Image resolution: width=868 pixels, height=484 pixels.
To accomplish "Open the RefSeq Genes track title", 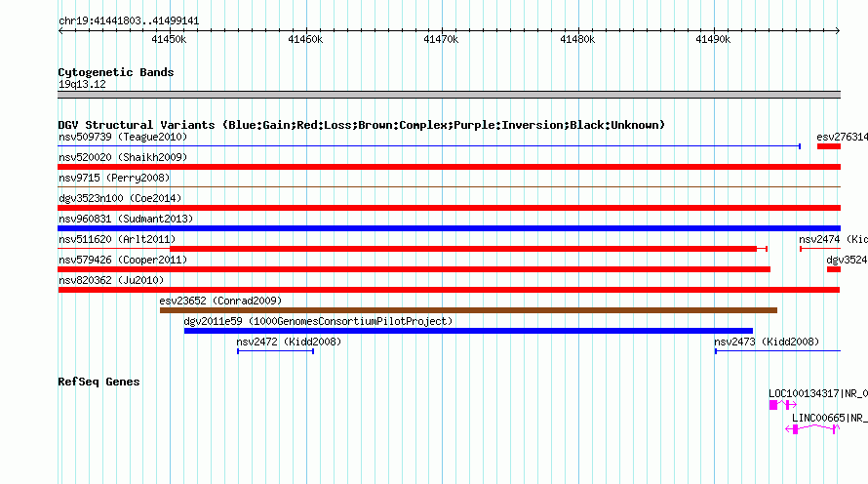I will (x=99, y=382).
